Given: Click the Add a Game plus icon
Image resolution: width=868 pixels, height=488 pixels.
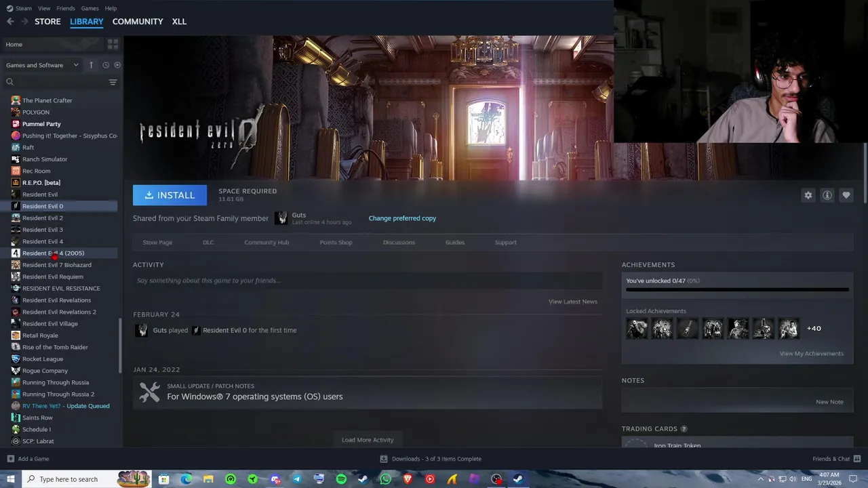Looking at the screenshot, I should [10, 459].
